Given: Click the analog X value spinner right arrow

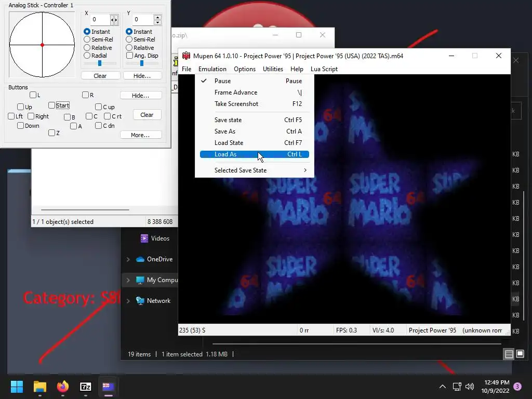Looking at the screenshot, I should point(116,20).
